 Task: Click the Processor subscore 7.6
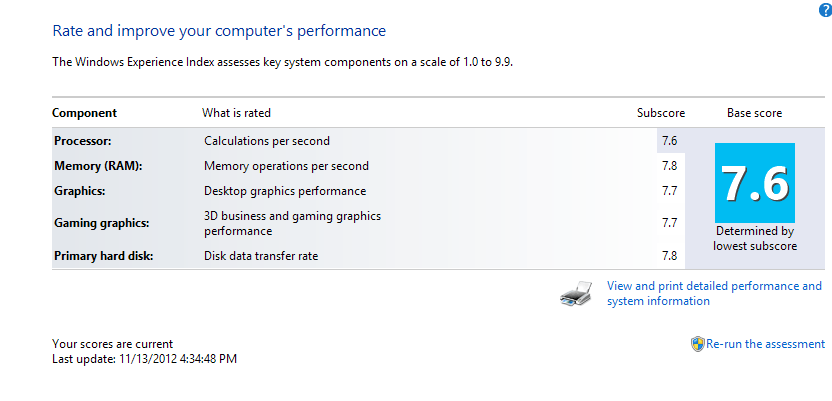pyautogui.click(x=670, y=141)
